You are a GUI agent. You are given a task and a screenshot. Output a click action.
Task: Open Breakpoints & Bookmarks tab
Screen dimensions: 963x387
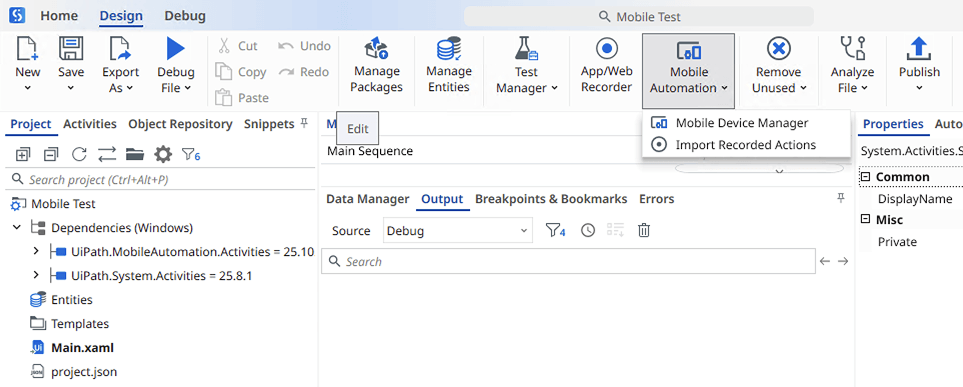click(551, 199)
